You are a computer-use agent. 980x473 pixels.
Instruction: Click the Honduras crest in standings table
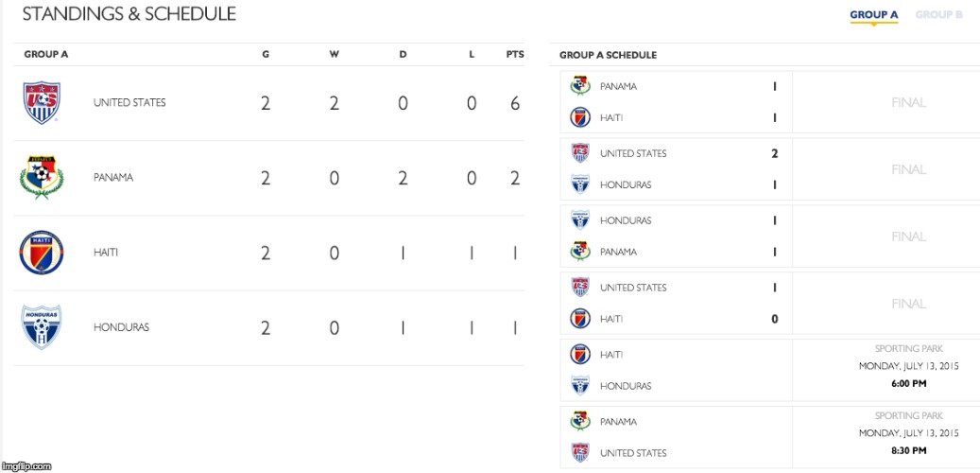[x=42, y=327]
